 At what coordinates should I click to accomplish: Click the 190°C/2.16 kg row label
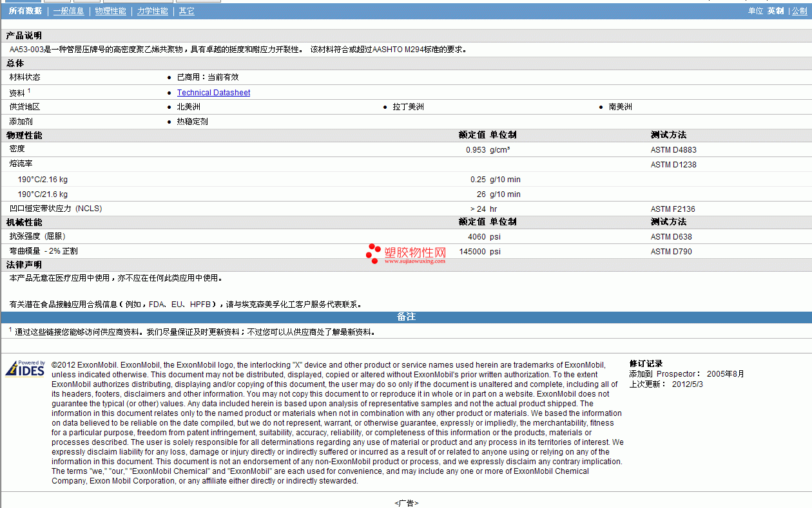tap(43, 180)
